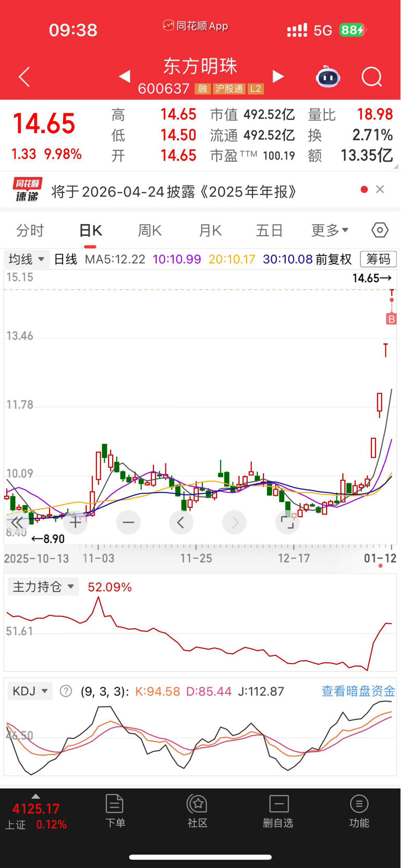Open the search magnifier icon

[372, 77]
